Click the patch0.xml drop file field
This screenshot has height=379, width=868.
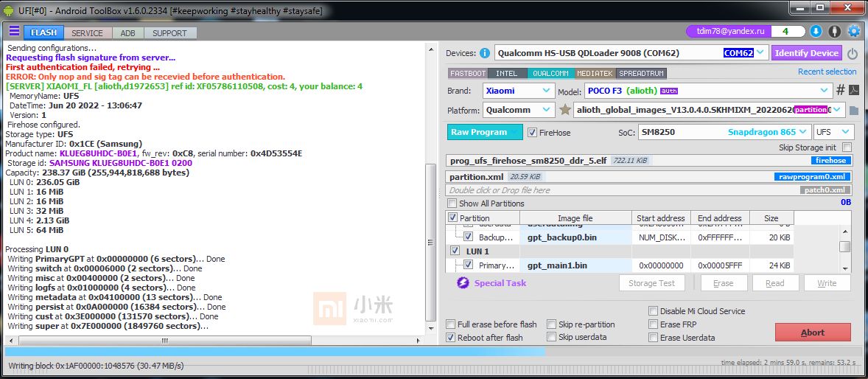(x=648, y=190)
